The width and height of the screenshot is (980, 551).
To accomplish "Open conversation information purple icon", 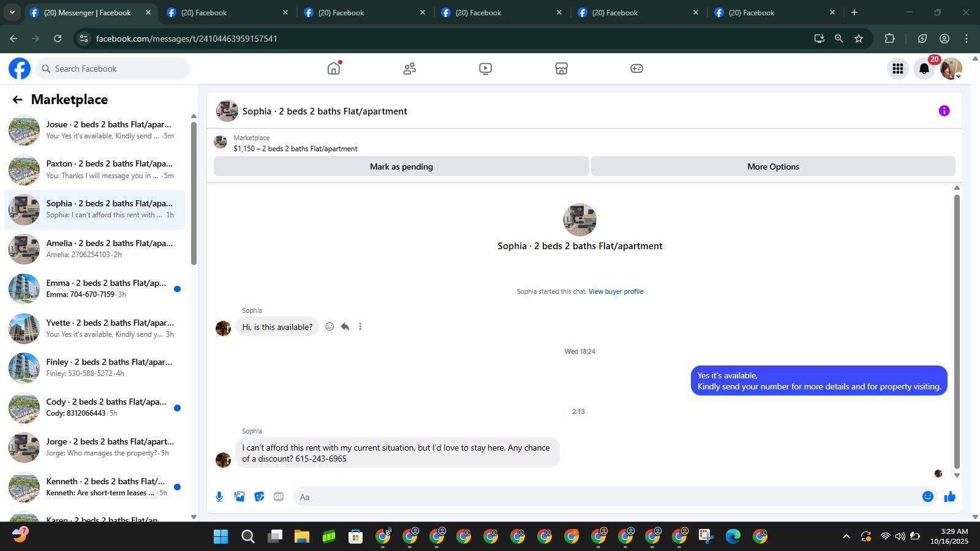I will (944, 111).
